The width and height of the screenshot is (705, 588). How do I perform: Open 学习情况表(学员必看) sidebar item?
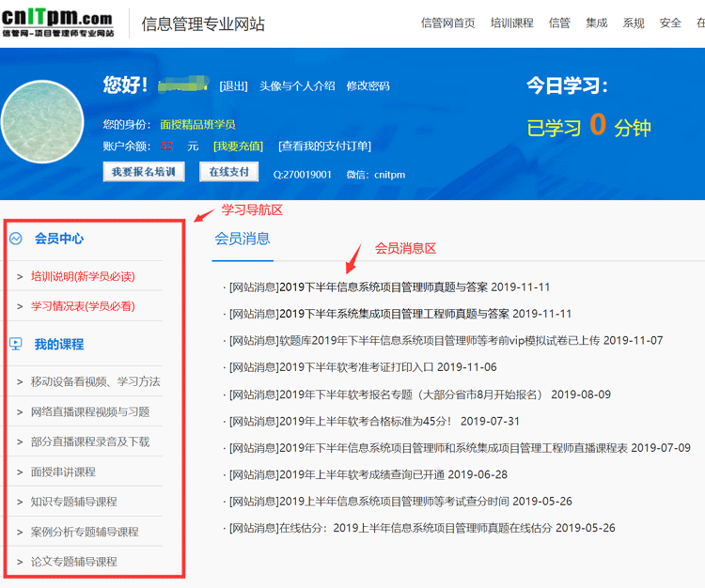pyautogui.click(x=83, y=306)
